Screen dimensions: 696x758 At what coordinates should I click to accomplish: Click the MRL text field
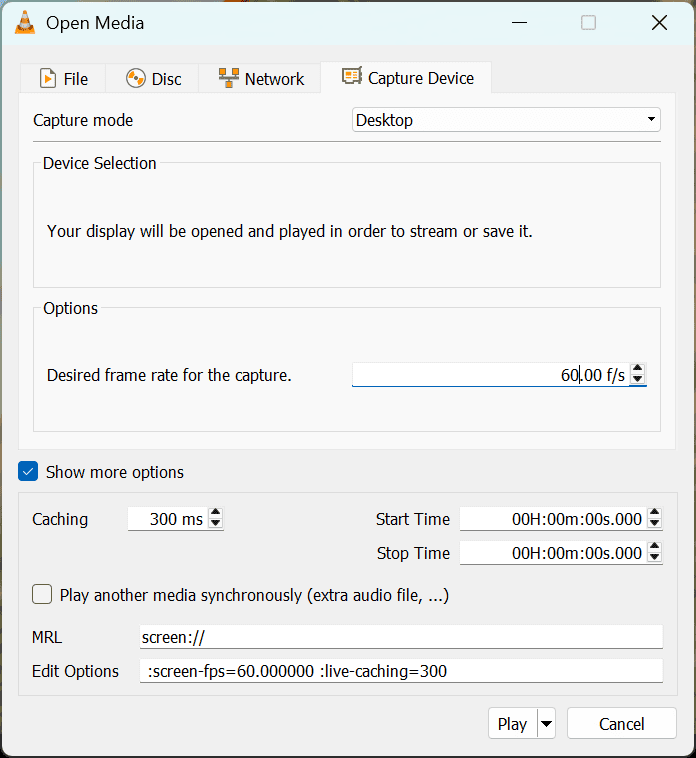400,637
